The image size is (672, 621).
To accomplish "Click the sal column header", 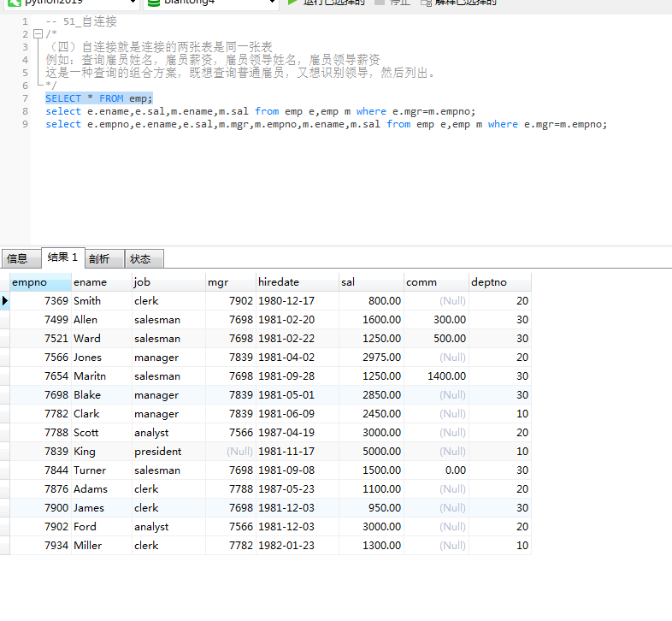I will tap(371, 282).
